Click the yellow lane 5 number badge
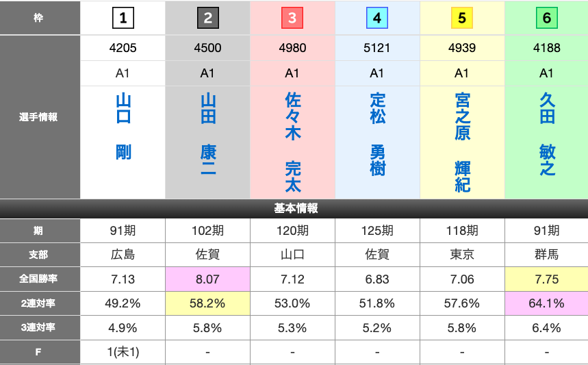588x365 pixels. tap(462, 18)
